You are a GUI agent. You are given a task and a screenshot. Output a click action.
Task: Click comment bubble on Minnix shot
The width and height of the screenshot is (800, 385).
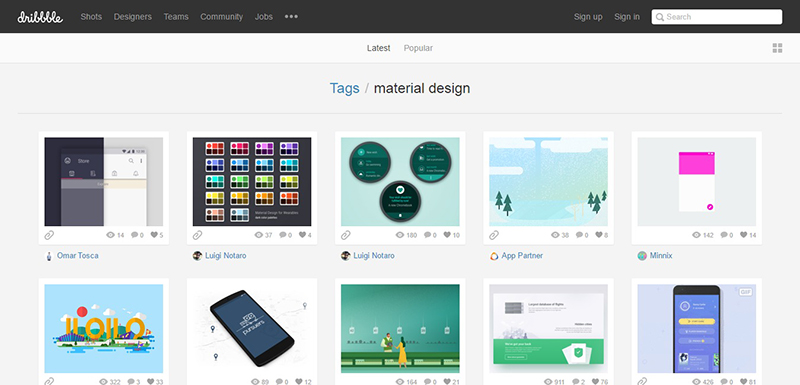coord(724,235)
